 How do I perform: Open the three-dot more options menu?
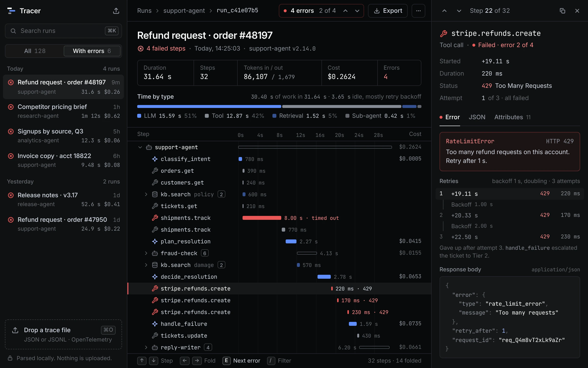418,11
